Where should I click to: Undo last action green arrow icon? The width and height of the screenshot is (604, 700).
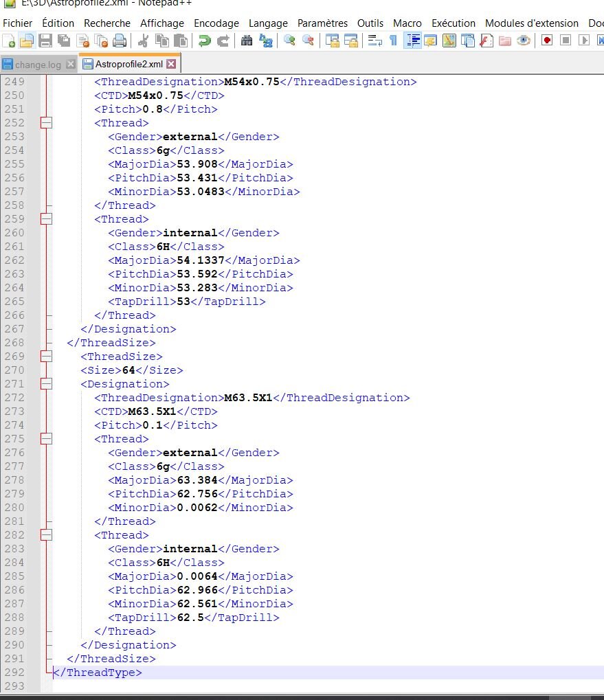pyautogui.click(x=205, y=41)
